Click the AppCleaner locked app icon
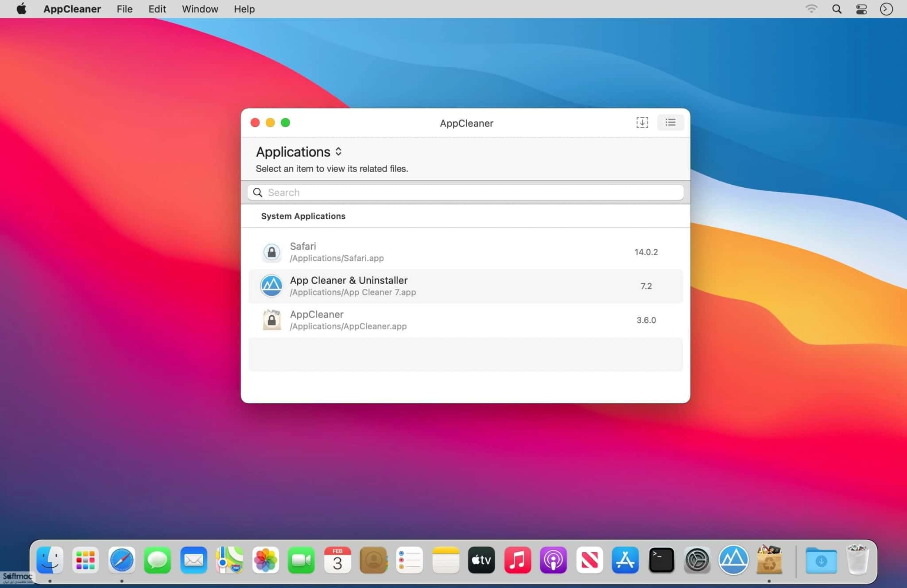 click(x=271, y=320)
